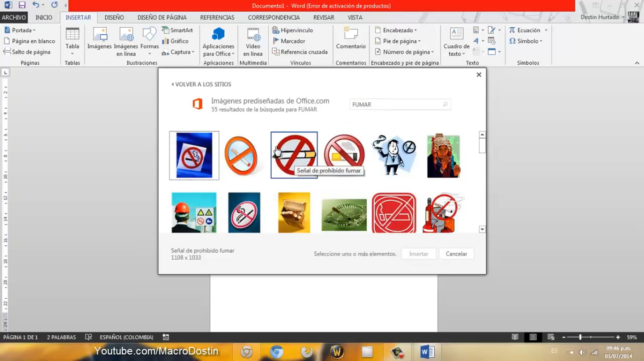Switch to the REFERENCIAS tab
This screenshot has width=644, height=361.
(x=217, y=17)
